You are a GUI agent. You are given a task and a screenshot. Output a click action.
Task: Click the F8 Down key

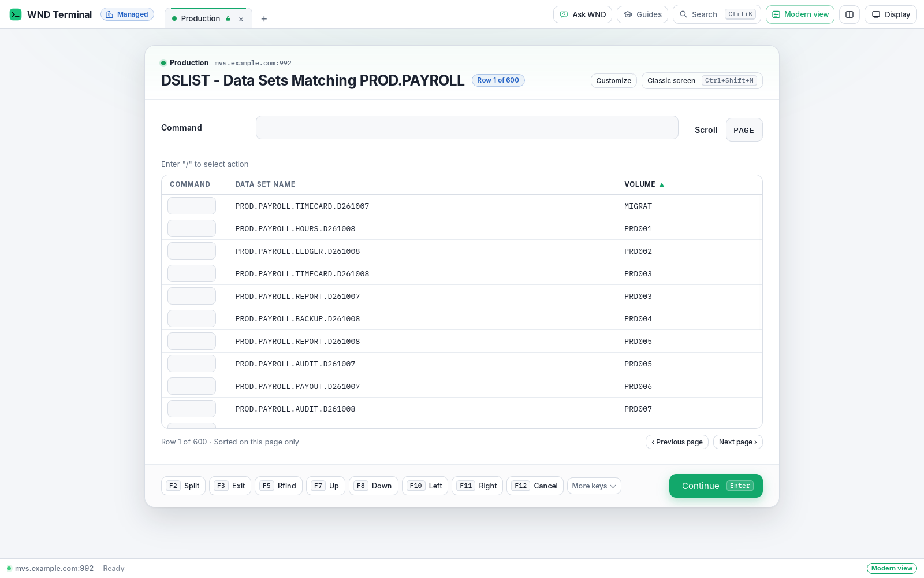[x=373, y=486]
